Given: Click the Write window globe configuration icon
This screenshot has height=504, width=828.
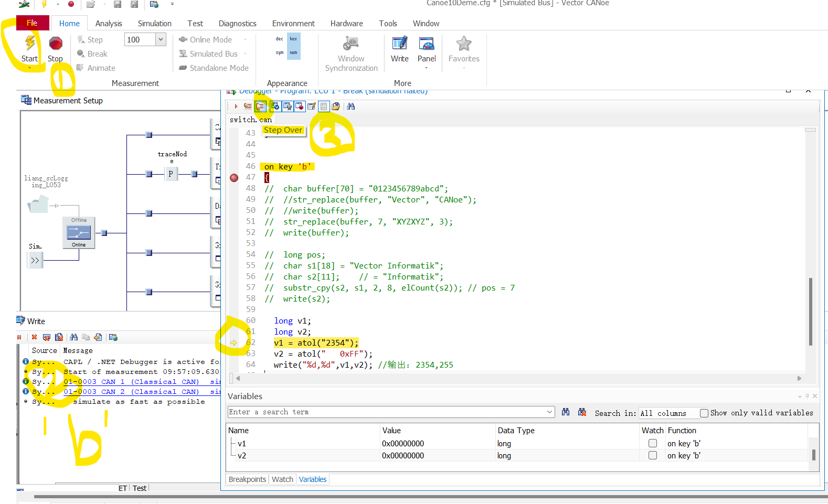Looking at the screenshot, I should (x=113, y=337).
